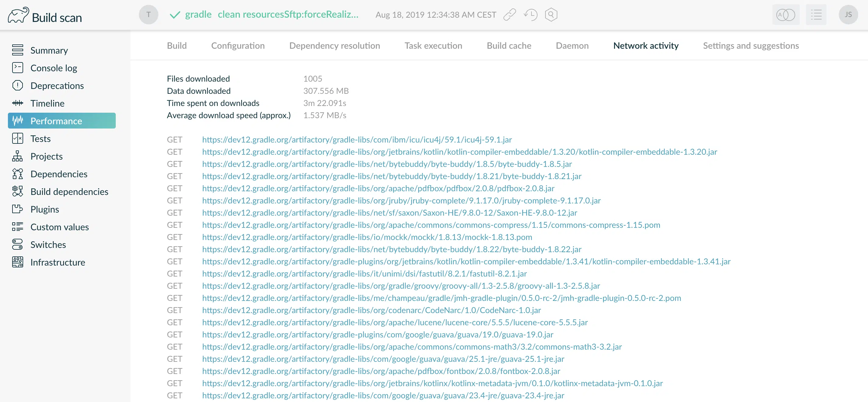Viewport: 868px width, 402px height.
Task: Open the guava-19.0.jar link
Action: 378,334
